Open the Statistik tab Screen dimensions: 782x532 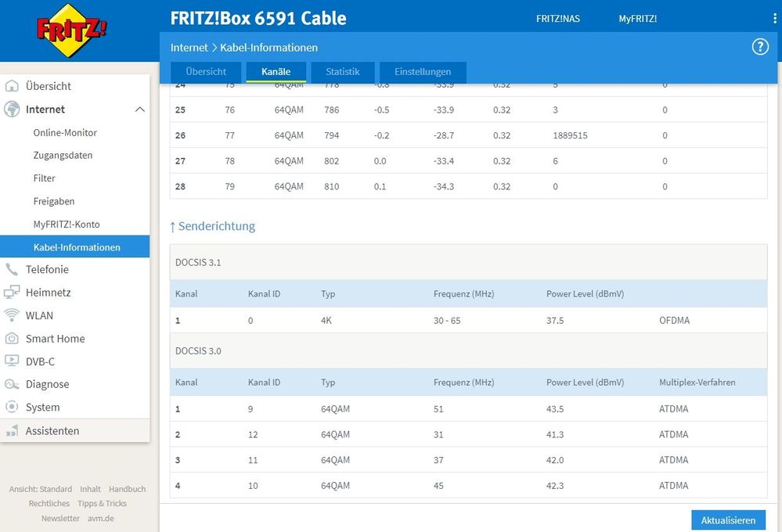[343, 72]
